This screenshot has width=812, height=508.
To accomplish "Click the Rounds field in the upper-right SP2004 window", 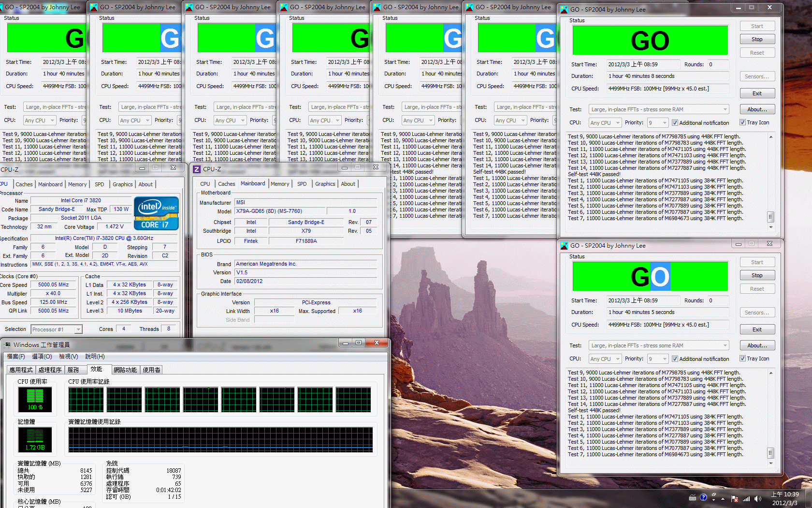I will tap(718, 64).
